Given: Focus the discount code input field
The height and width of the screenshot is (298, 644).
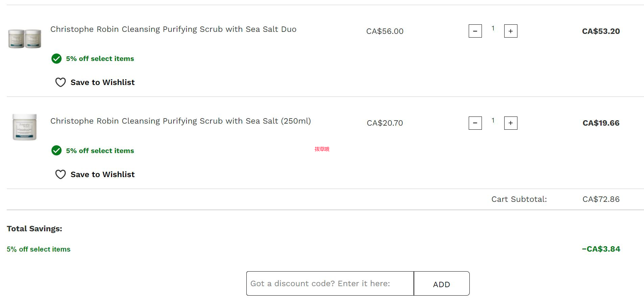Looking at the screenshot, I should point(330,283).
